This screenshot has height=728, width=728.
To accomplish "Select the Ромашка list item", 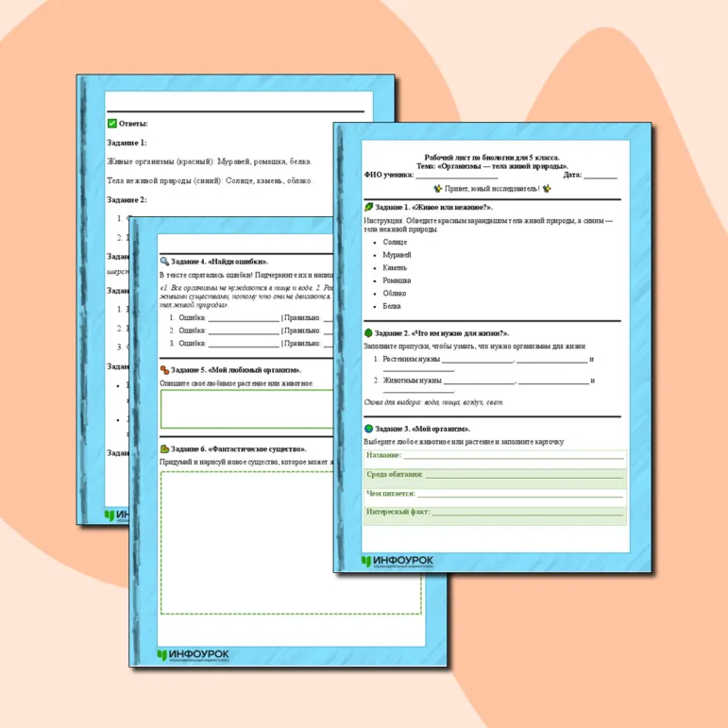I will point(397,280).
